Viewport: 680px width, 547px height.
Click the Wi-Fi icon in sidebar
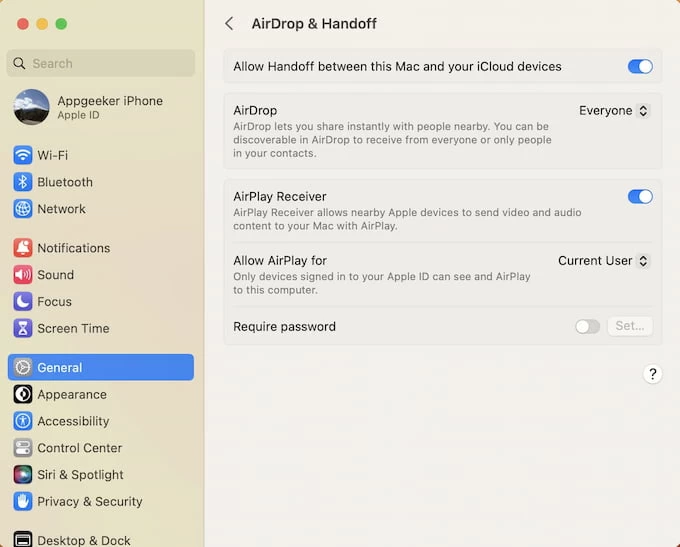23,155
